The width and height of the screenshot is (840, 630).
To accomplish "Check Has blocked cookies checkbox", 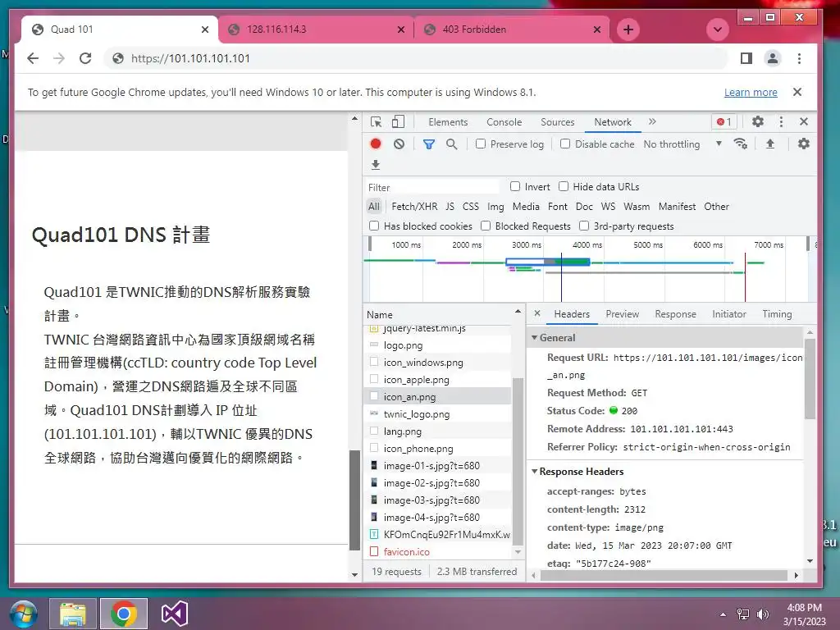I will [374, 226].
